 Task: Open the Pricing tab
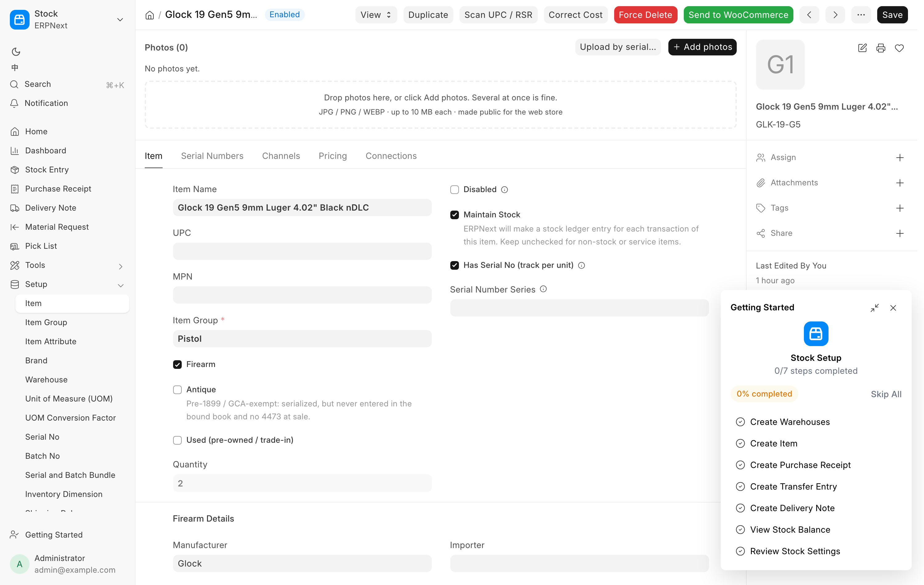click(x=333, y=156)
